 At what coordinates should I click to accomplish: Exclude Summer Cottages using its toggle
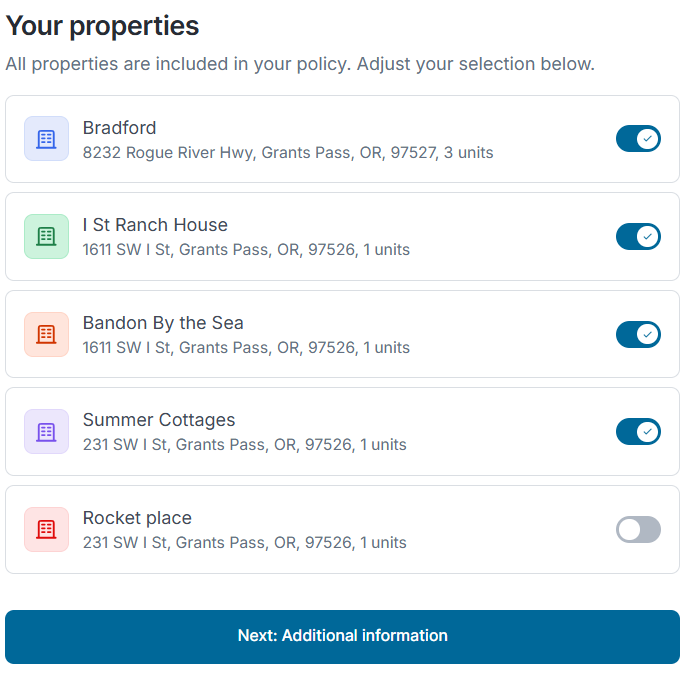638,432
